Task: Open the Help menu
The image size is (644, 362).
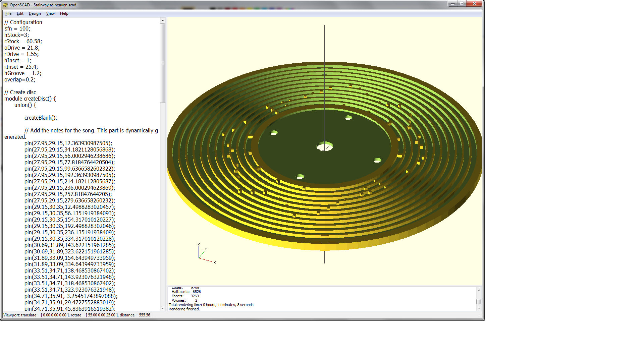Action: 64,13
